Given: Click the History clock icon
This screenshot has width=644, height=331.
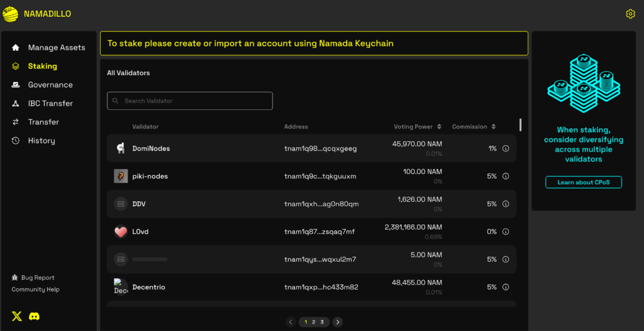Looking at the screenshot, I should point(16,141).
